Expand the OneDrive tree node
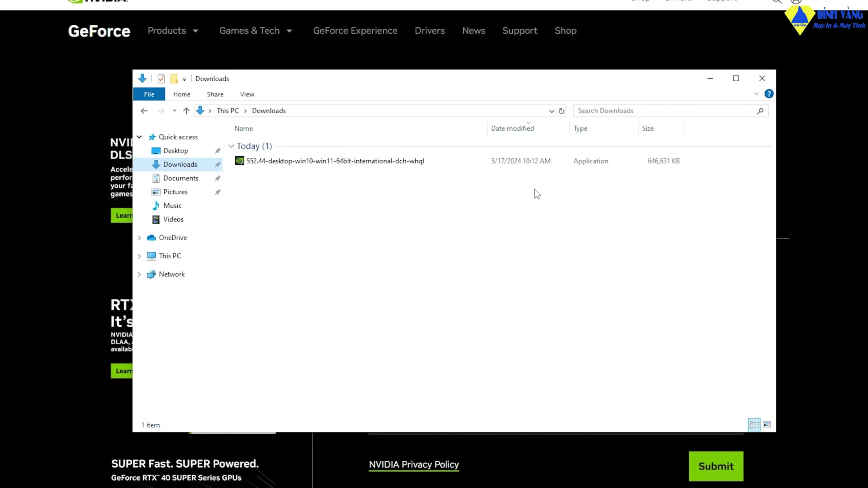 (x=139, y=238)
